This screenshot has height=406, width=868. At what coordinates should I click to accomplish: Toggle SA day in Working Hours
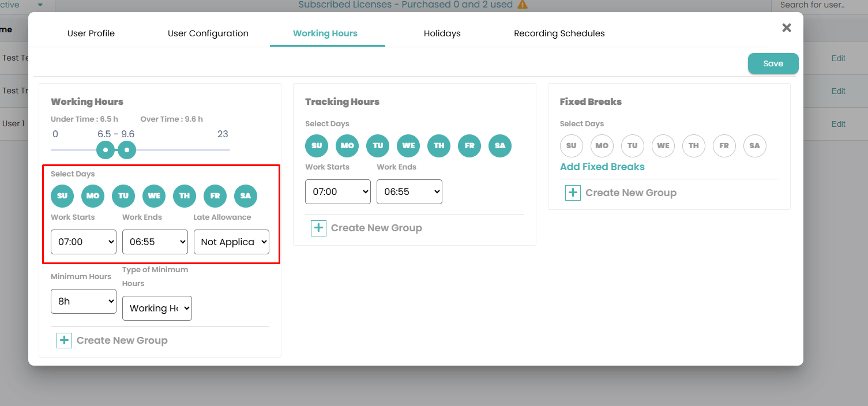tap(246, 196)
